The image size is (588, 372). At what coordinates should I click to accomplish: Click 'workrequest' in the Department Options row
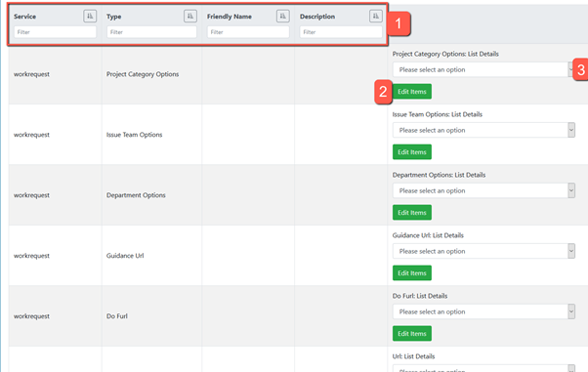[x=31, y=195]
